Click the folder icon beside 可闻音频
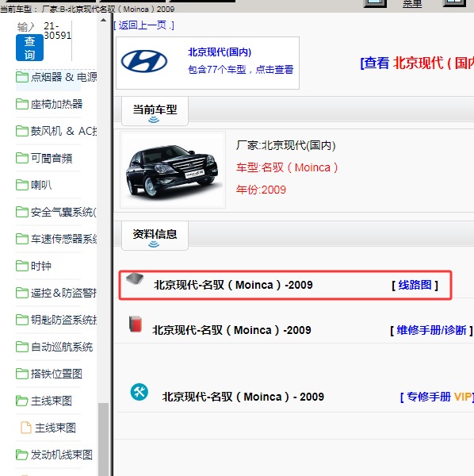Image resolution: width=474 pixels, height=476 pixels. [22, 158]
